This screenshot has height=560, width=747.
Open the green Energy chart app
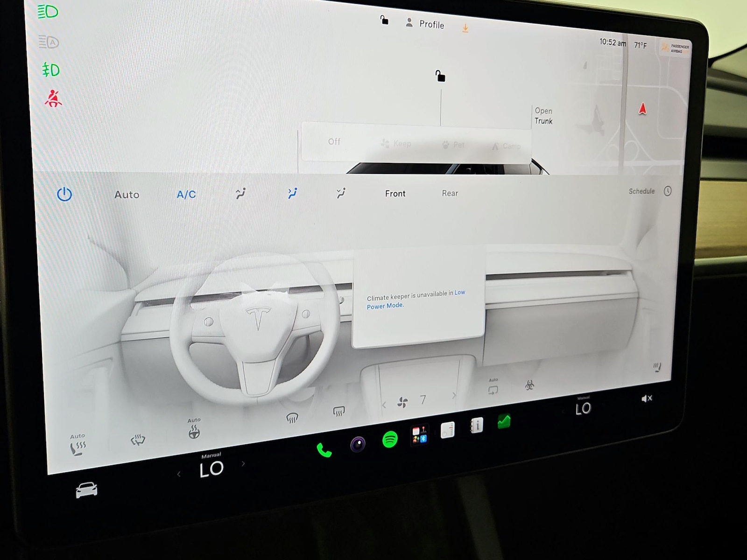tap(504, 421)
